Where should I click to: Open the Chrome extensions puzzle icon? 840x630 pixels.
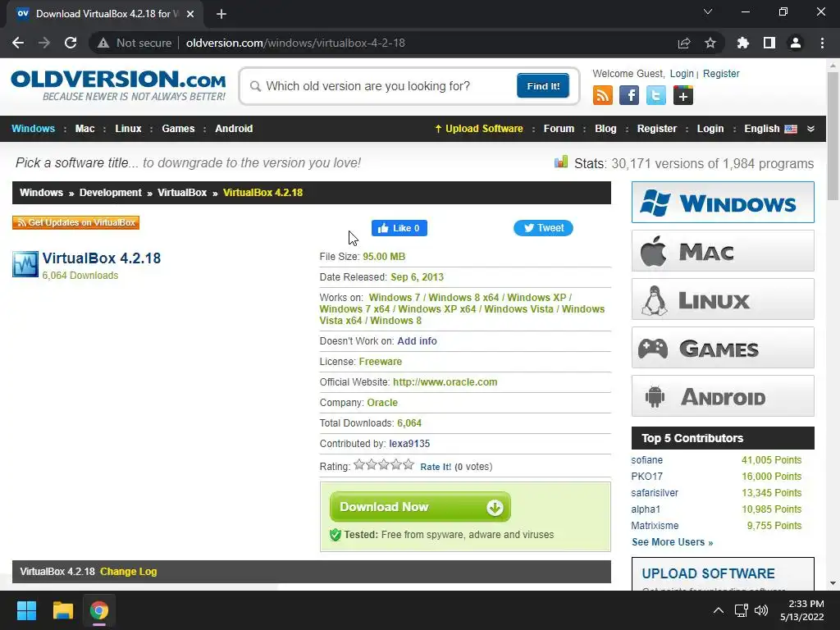point(743,43)
